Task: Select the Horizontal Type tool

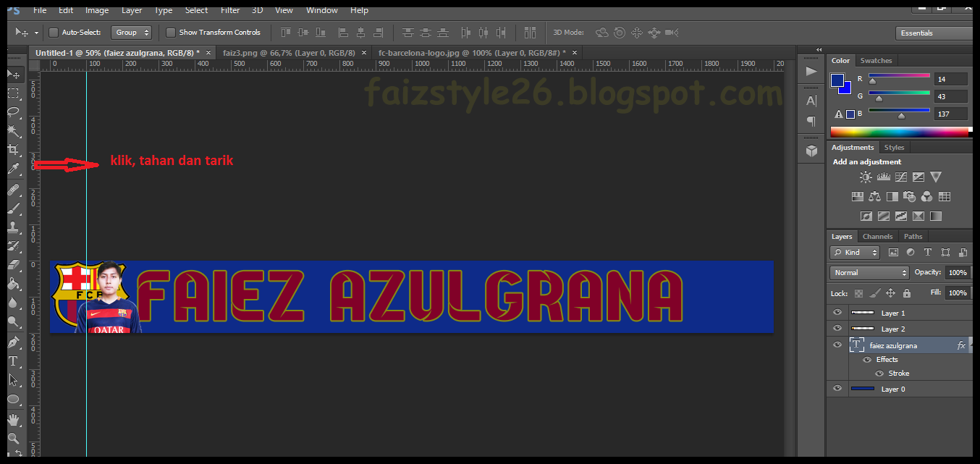Action: click(x=14, y=360)
